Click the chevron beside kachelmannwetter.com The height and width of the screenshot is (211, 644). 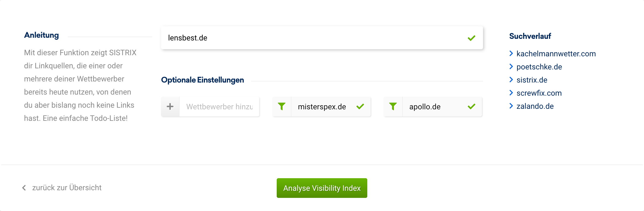(511, 54)
